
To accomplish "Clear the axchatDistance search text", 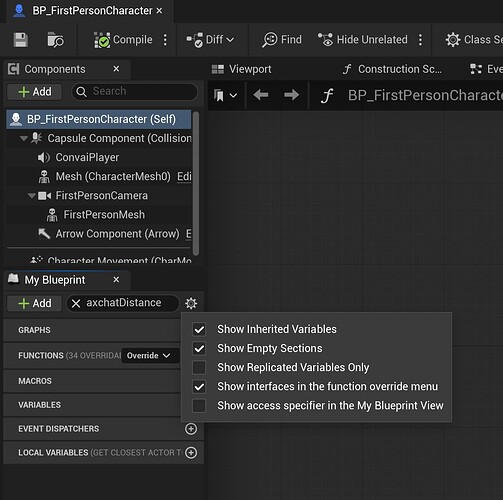I will point(76,303).
